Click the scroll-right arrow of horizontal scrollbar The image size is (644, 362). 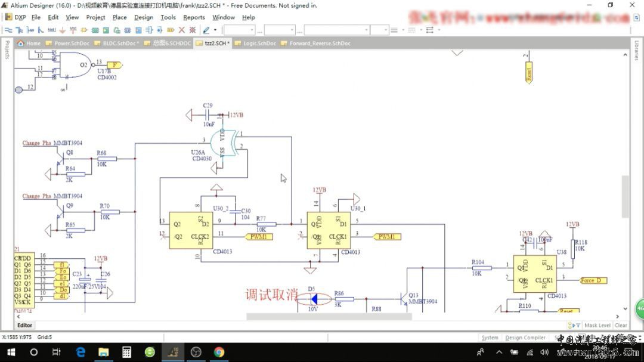[617, 317]
